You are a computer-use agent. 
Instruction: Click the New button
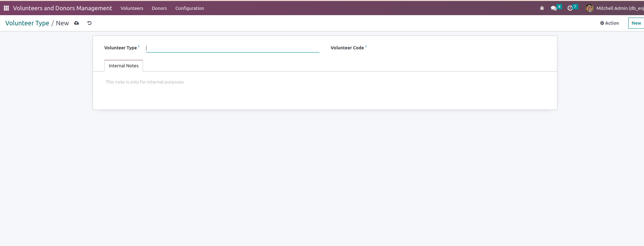pos(636,23)
